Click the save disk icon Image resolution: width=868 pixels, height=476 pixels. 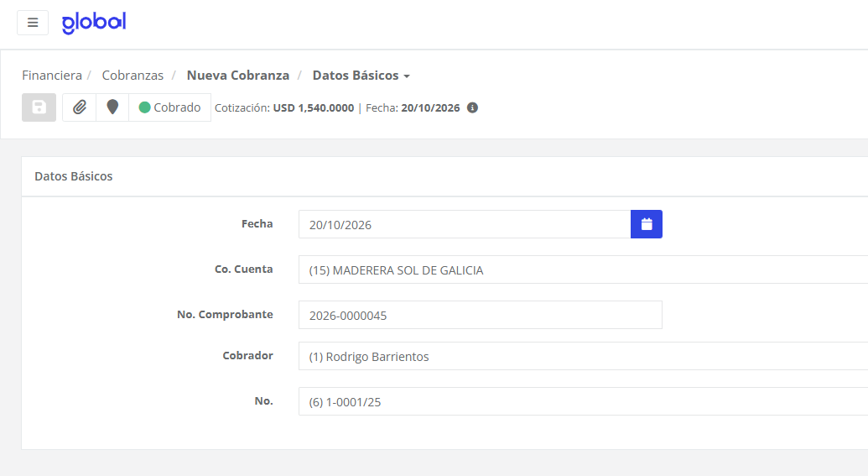[39, 107]
